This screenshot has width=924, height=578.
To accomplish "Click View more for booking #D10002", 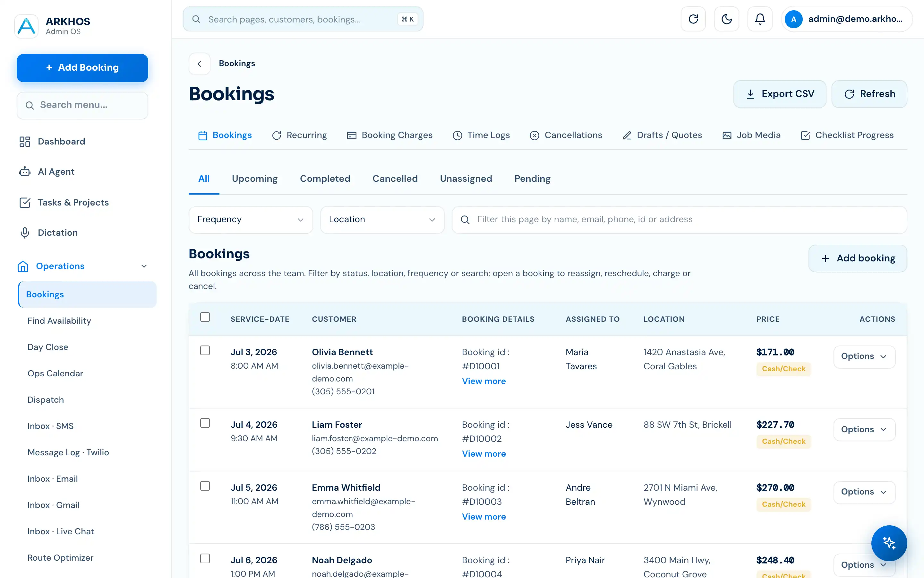I will point(484,454).
